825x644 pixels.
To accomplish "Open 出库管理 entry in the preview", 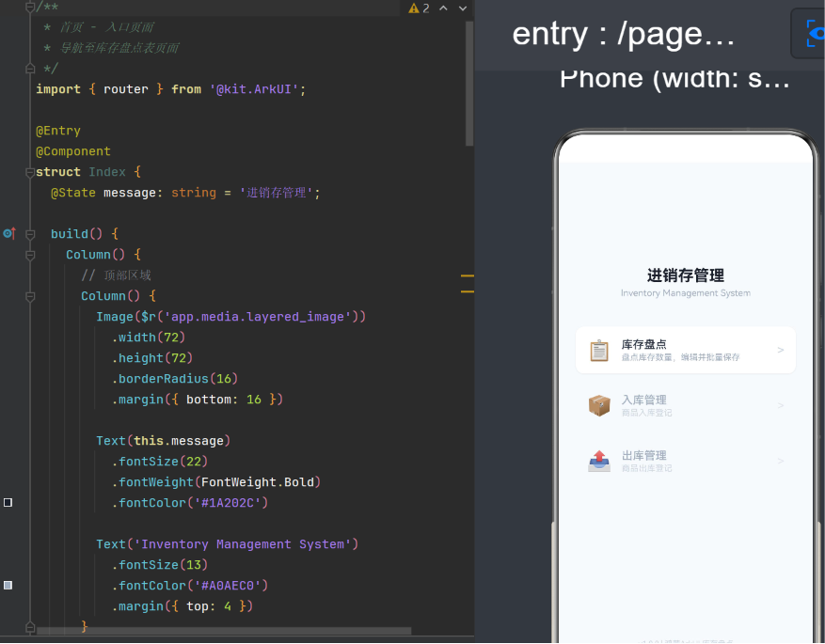I will tap(686, 461).
